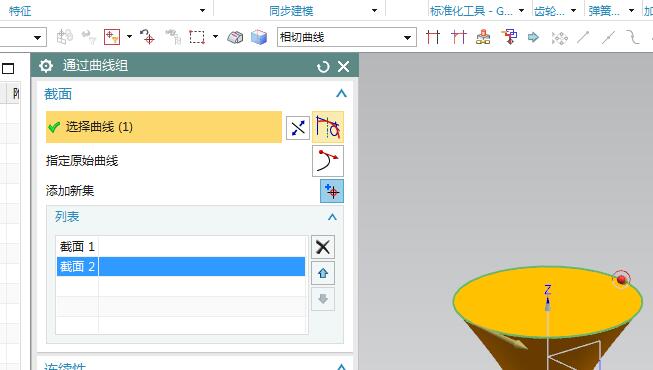The width and height of the screenshot is (653, 370).
Task: Click the grayed S-curve toolbar icon
Action: coord(633,38)
